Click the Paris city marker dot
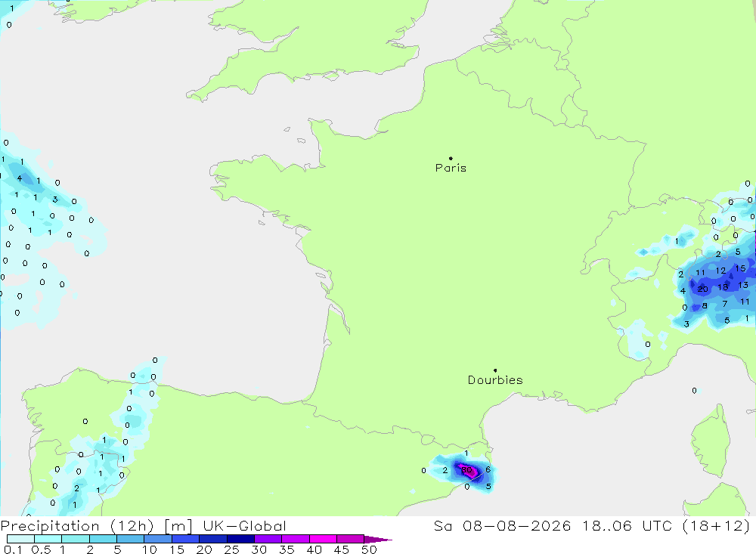 tap(451, 158)
